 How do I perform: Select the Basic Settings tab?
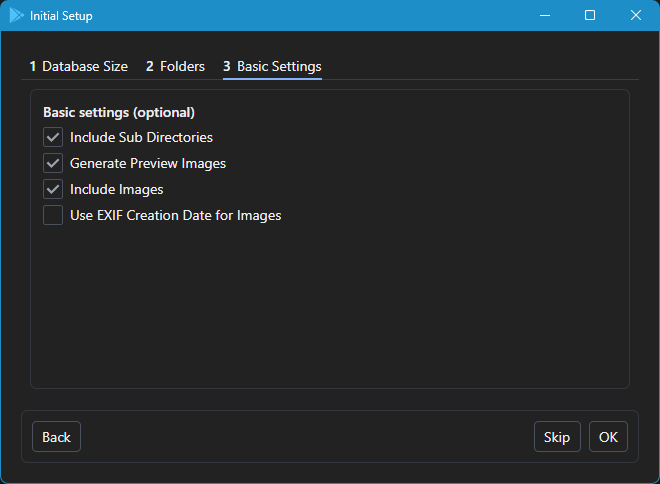click(x=272, y=66)
